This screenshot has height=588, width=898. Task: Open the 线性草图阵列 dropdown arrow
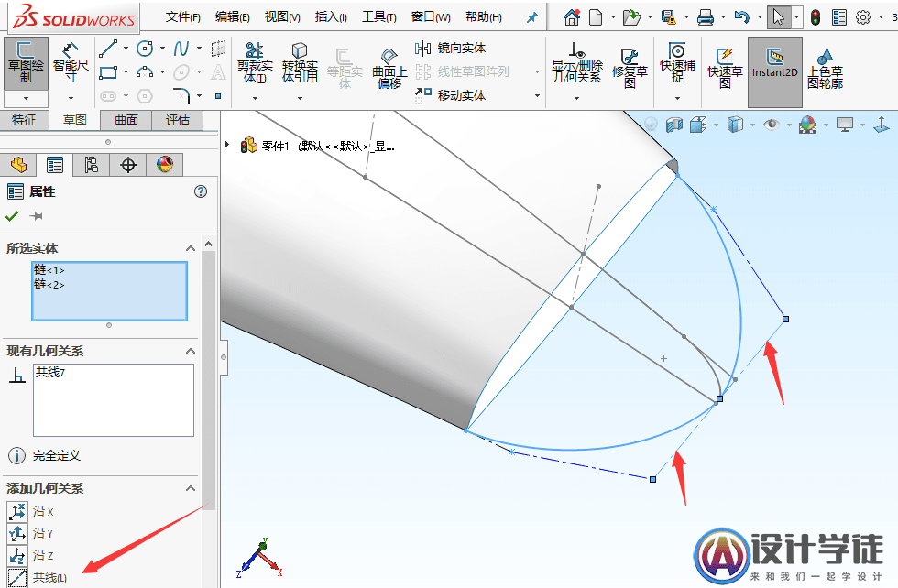(x=537, y=72)
